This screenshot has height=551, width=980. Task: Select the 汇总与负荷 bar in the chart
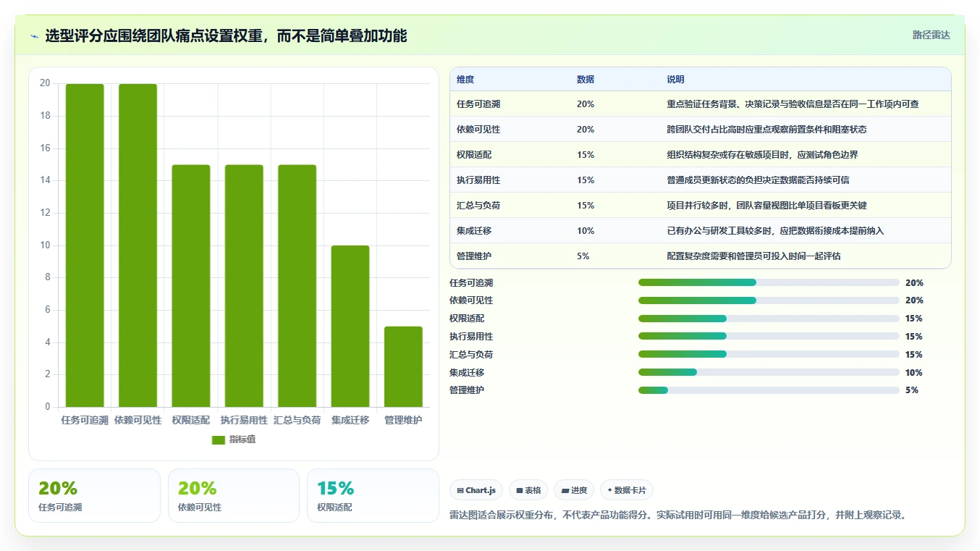297,286
